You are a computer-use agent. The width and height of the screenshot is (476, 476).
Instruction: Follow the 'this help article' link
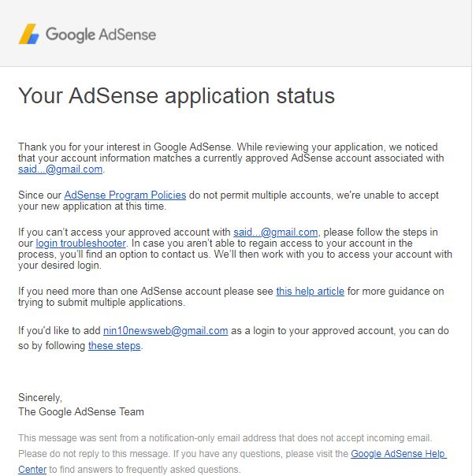(310, 291)
